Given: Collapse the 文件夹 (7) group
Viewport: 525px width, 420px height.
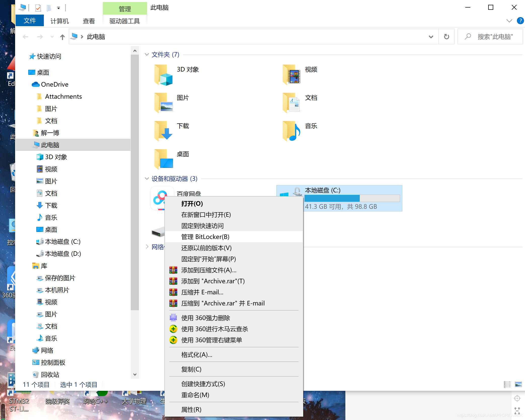Looking at the screenshot, I should pyautogui.click(x=147, y=55).
